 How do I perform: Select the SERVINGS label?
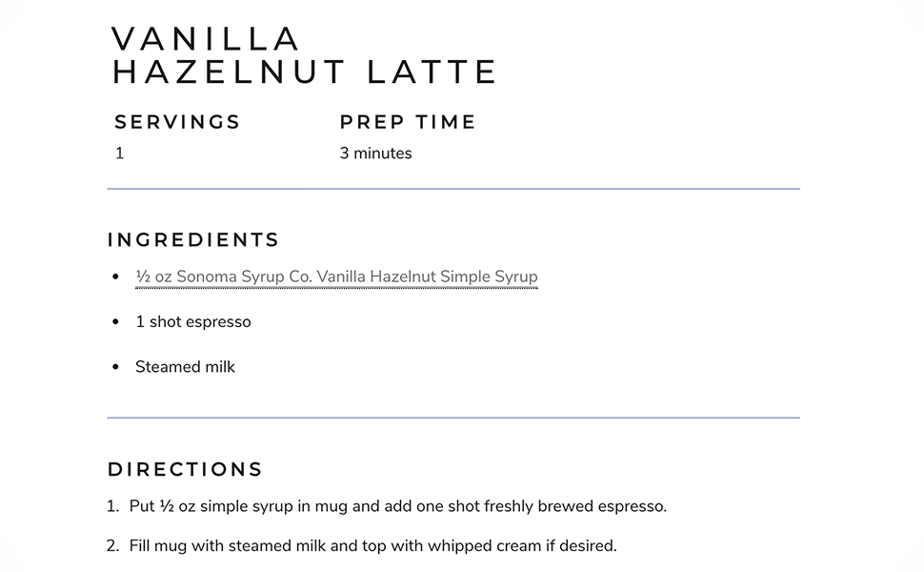(177, 122)
